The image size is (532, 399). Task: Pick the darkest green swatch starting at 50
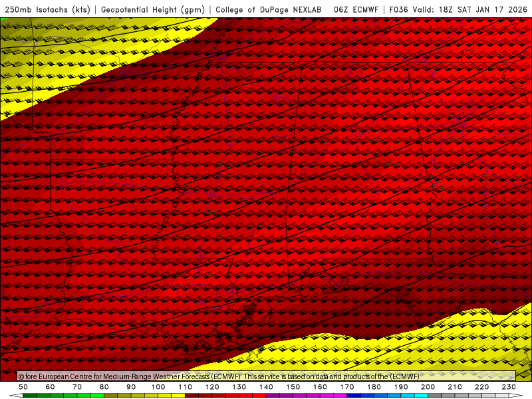pos(30,396)
